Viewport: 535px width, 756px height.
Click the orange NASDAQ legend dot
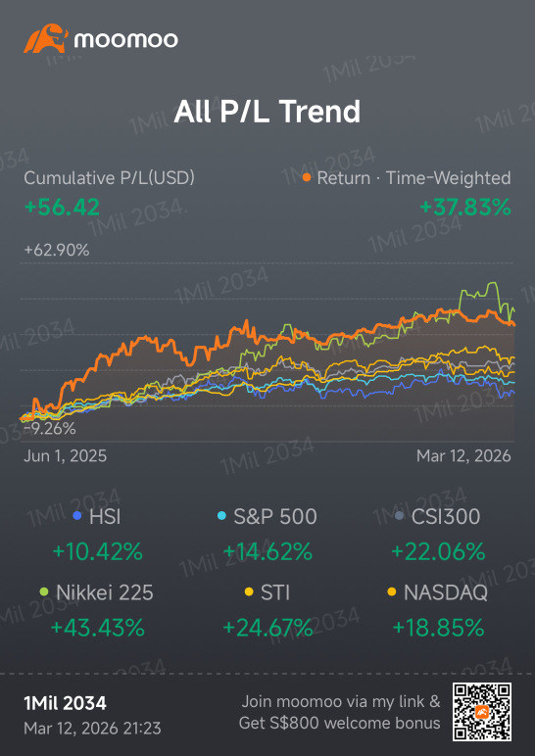point(392,591)
